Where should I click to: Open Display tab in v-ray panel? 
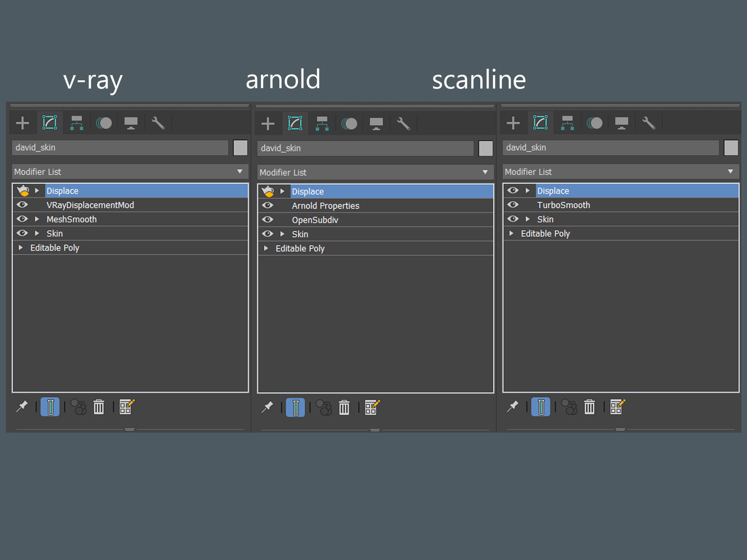tap(131, 123)
